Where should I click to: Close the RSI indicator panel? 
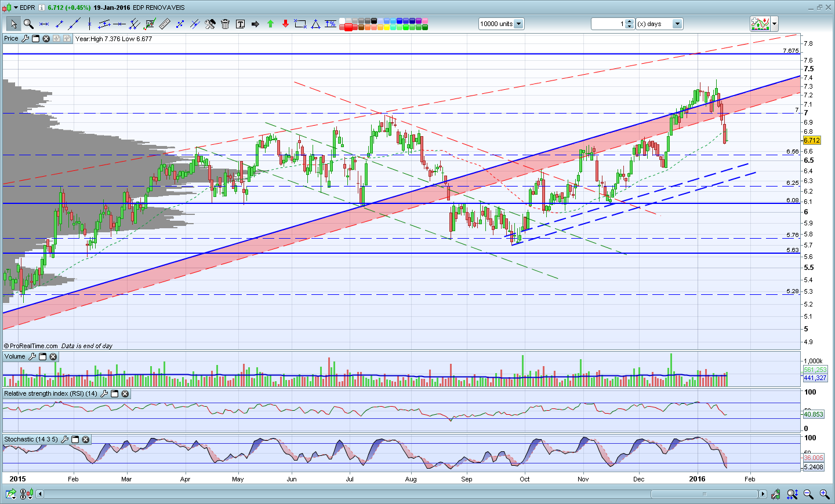tap(125, 394)
